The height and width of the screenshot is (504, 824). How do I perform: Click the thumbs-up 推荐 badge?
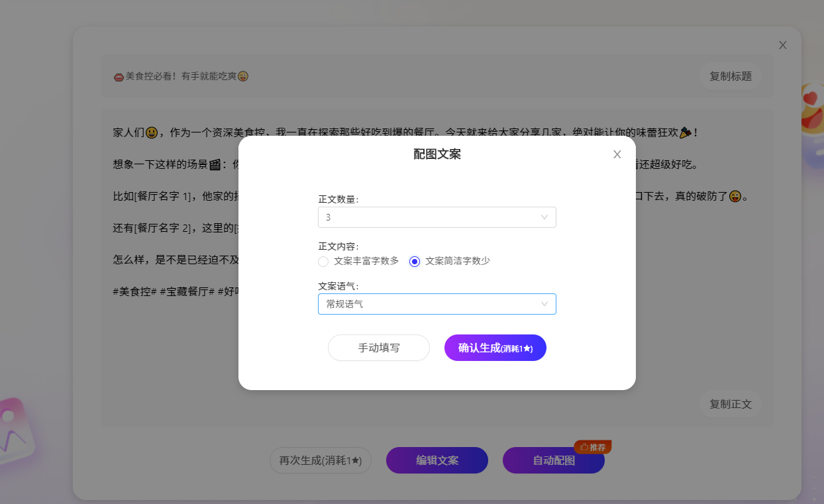(x=592, y=447)
